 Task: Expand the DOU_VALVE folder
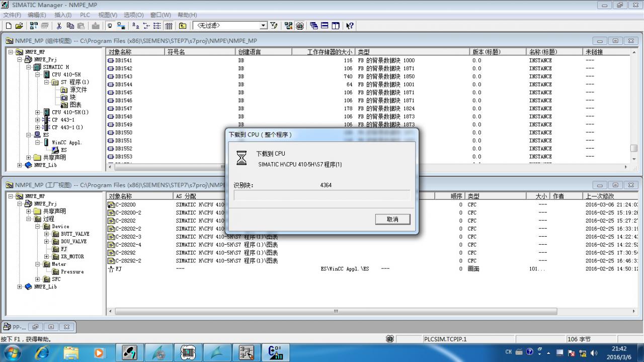47,242
